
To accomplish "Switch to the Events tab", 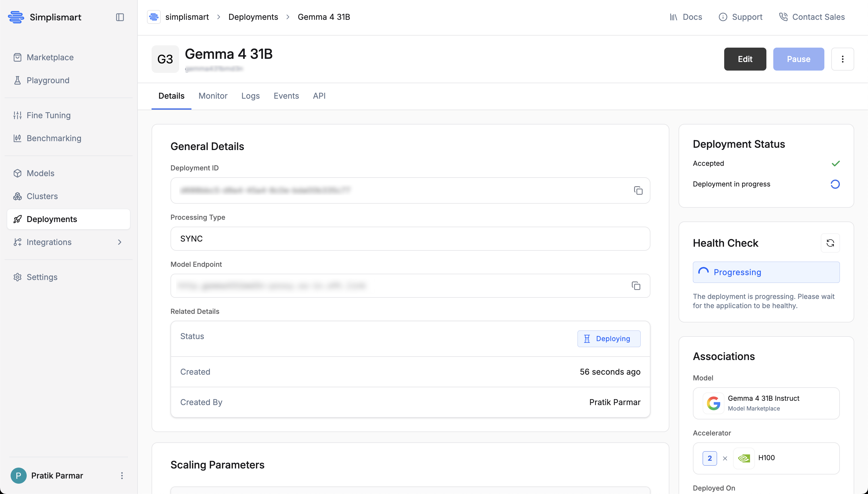I will click(x=286, y=96).
